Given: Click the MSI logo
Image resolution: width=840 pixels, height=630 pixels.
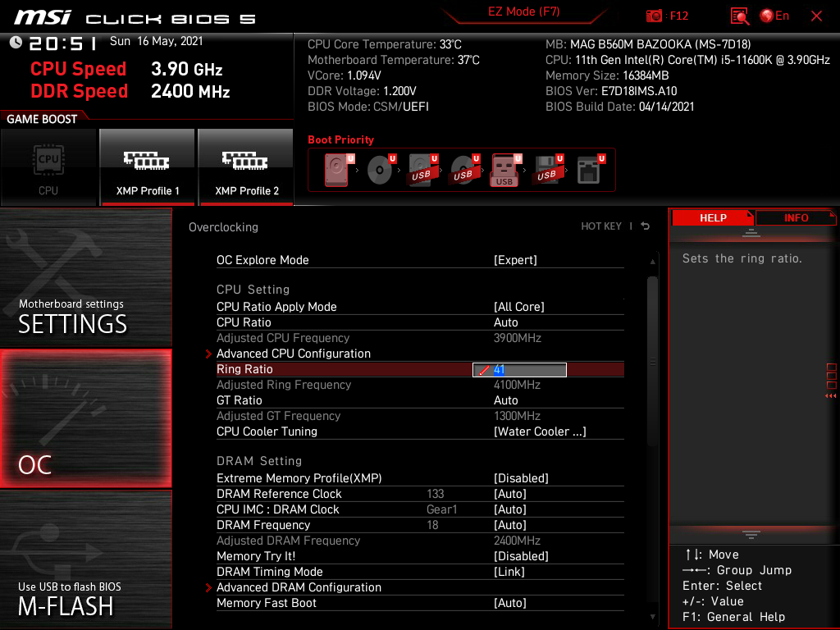Looking at the screenshot, I should pyautogui.click(x=43, y=17).
